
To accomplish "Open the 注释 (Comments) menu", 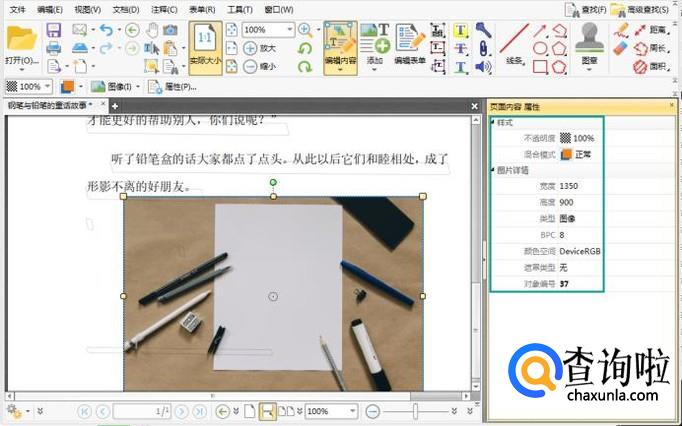I will [x=158, y=9].
